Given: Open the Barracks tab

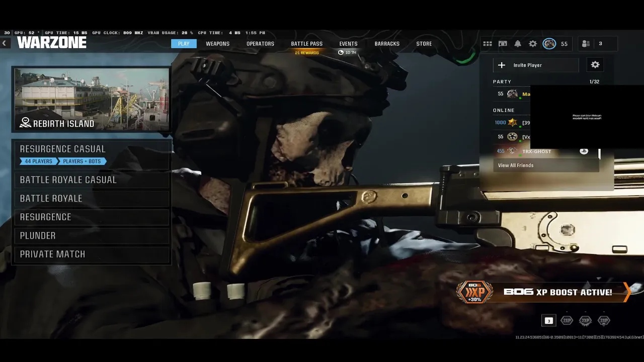Looking at the screenshot, I should pyautogui.click(x=387, y=44).
